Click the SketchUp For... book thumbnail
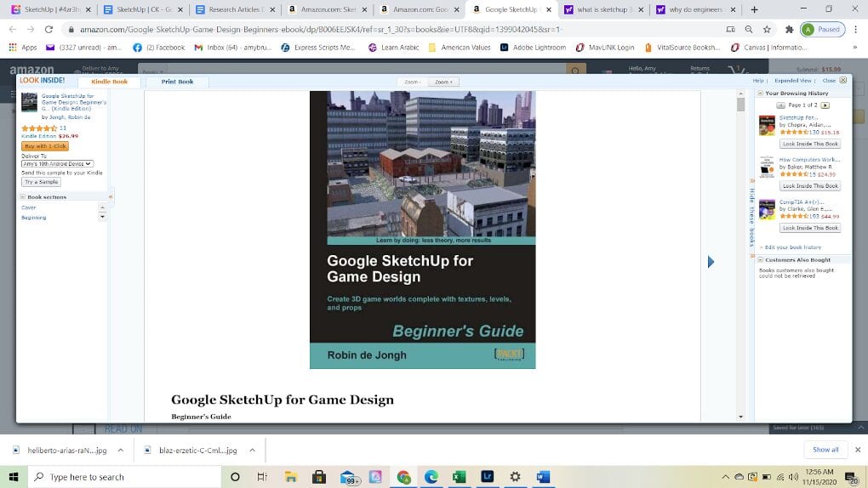Image resolution: width=868 pixels, height=488 pixels. coord(767,126)
